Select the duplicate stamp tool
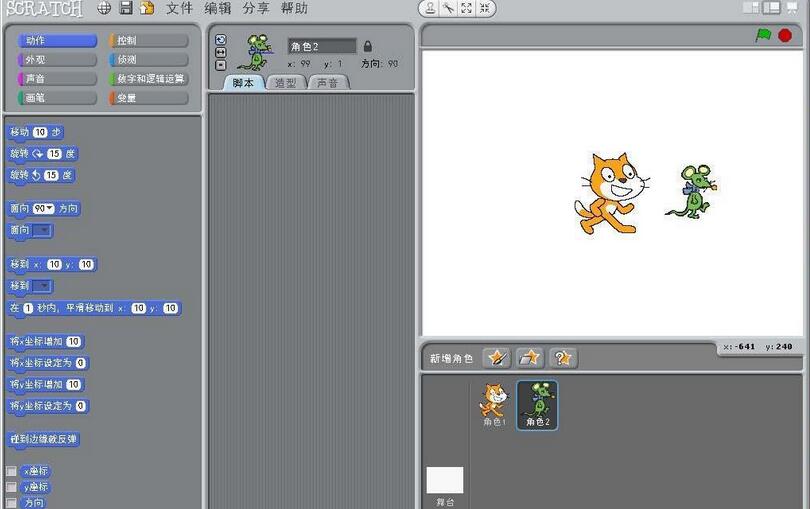The height and width of the screenshot is (509, 810). click(x=430, y=8)
